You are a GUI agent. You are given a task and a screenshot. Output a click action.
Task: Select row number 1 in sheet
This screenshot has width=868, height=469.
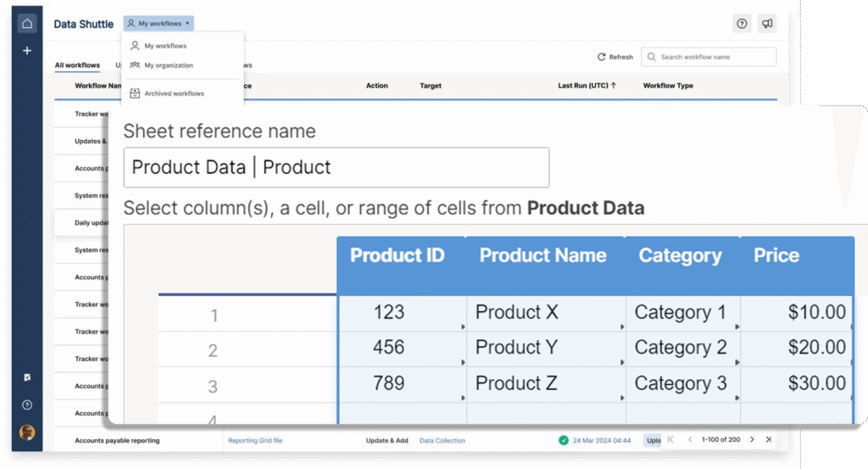click(x=214, y=315)
